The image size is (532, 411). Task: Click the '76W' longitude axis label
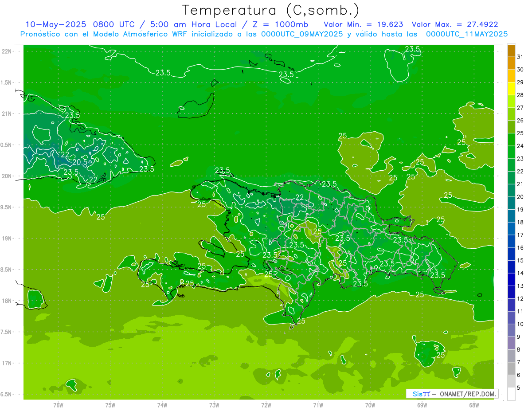[x=58, y=405]
